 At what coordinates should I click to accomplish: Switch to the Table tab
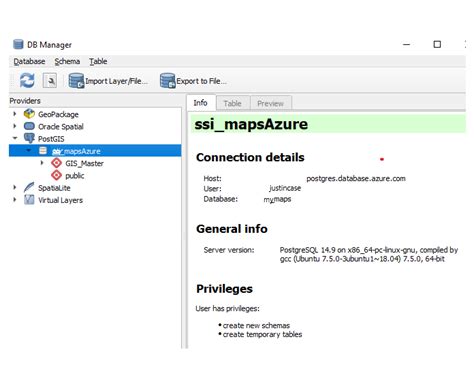[x=232, y=103]
